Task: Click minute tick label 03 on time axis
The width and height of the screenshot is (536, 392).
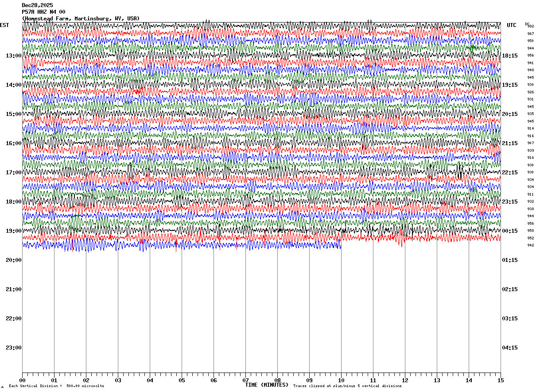Action: click(118, 380)
